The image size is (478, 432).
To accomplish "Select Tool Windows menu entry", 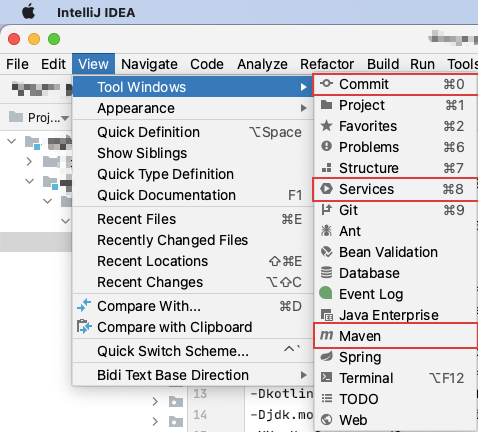I will (x=193, y=87).
